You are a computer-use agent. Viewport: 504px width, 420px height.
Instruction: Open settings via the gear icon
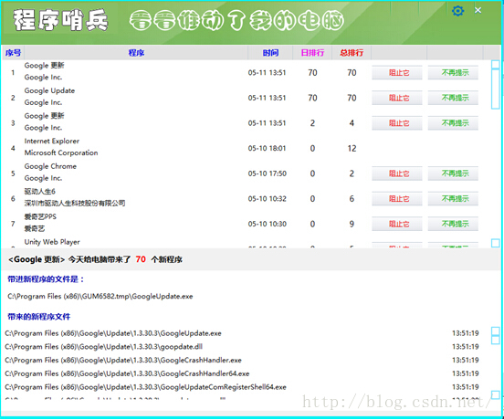click(x=457, y=11)
